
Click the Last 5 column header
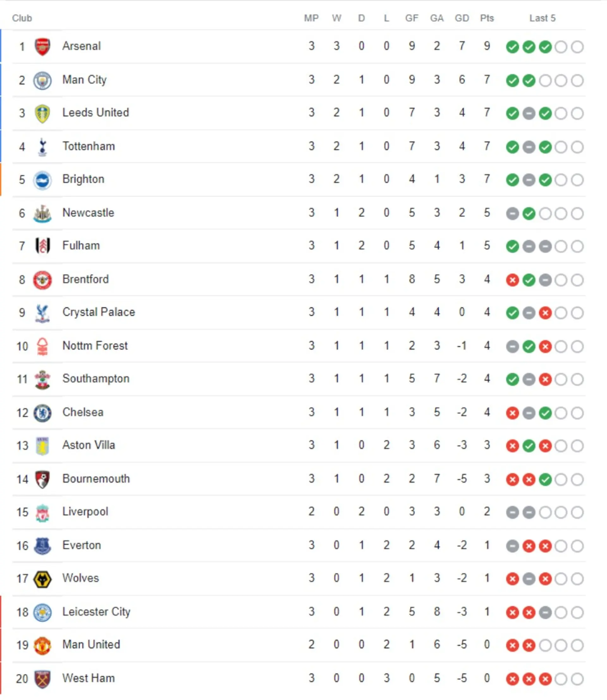pos(542,18)
